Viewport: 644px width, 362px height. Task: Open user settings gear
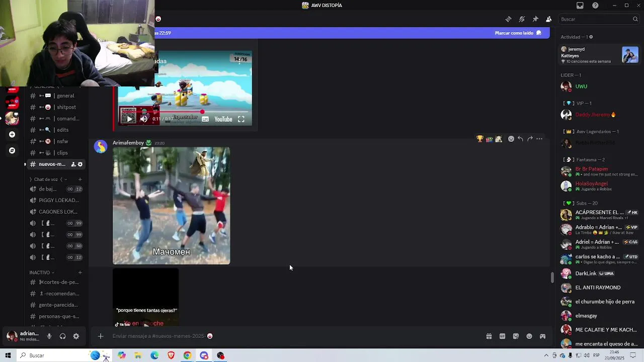pyautogui.click(x=76, y=336)
